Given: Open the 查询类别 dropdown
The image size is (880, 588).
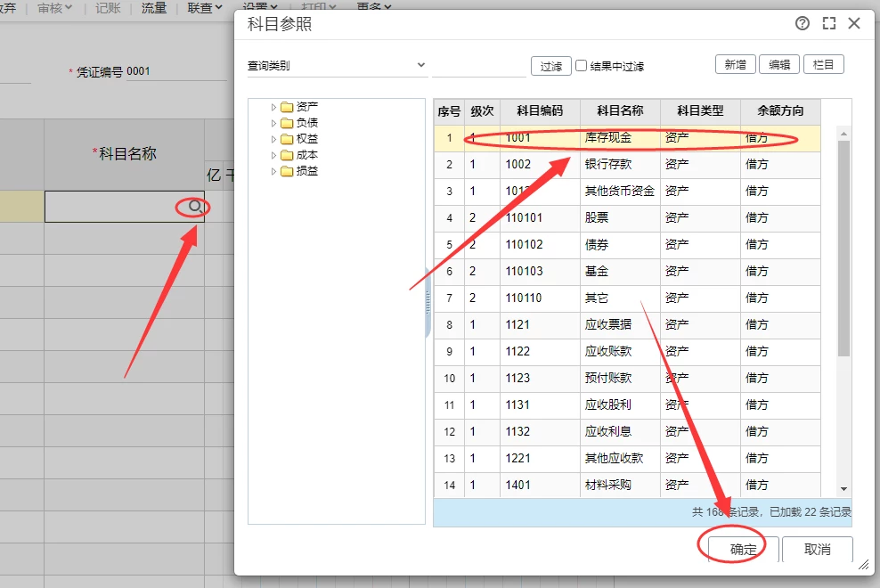Looking at the screenshot, I should pos(421,66).
